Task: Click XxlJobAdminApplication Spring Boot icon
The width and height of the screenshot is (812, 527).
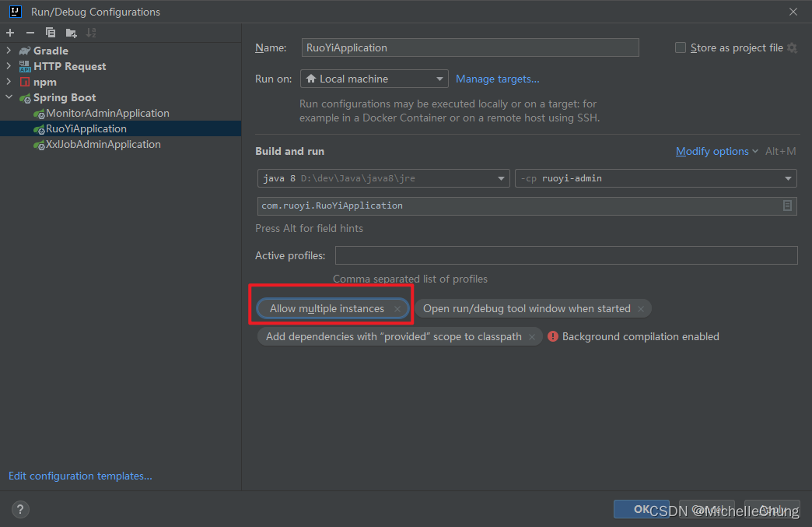Action: tap(39, 145)
